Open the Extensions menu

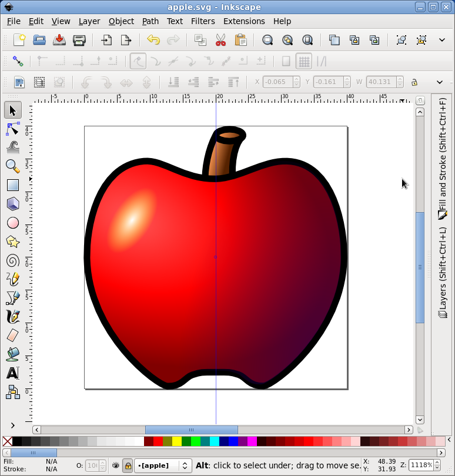click(x=244, y=21)
